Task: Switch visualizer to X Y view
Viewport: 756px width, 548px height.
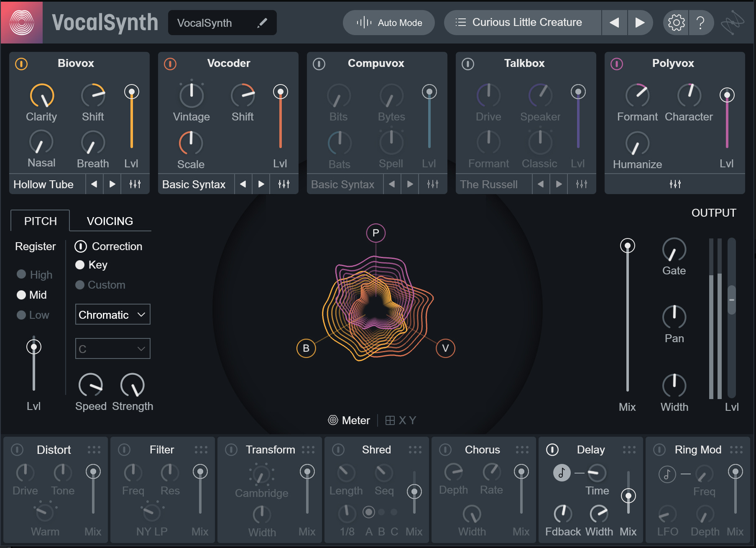Action: 400,420
